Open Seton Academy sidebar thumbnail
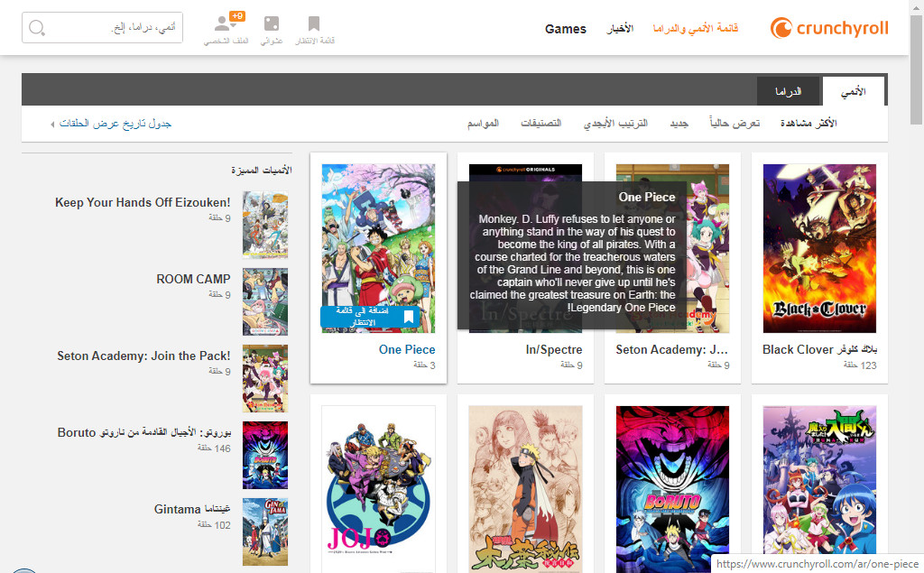924x573 pixels. click(x=265, y=378)
